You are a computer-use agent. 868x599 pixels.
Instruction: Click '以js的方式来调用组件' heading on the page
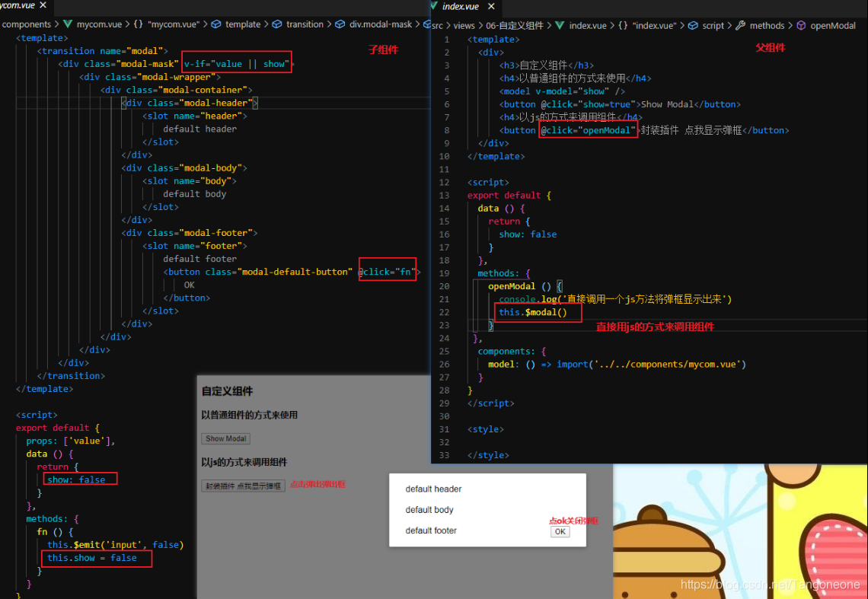[244, 462]
